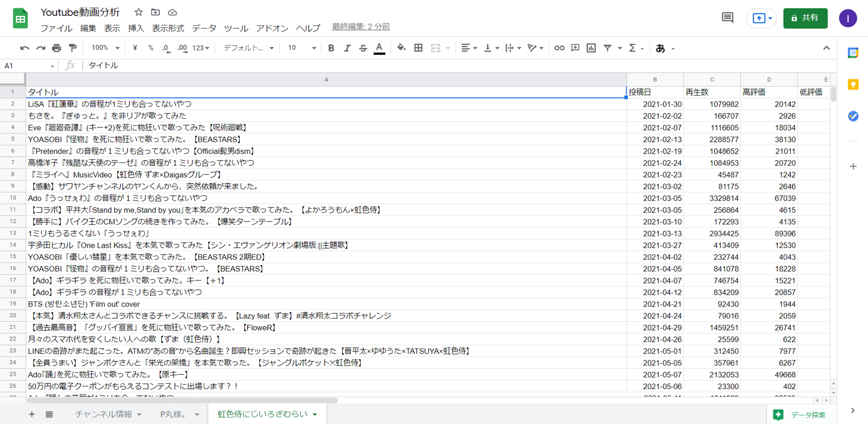Open the text rotation dropdown
The width and height of the screenshot is (868, 424).
pos(535,48)
